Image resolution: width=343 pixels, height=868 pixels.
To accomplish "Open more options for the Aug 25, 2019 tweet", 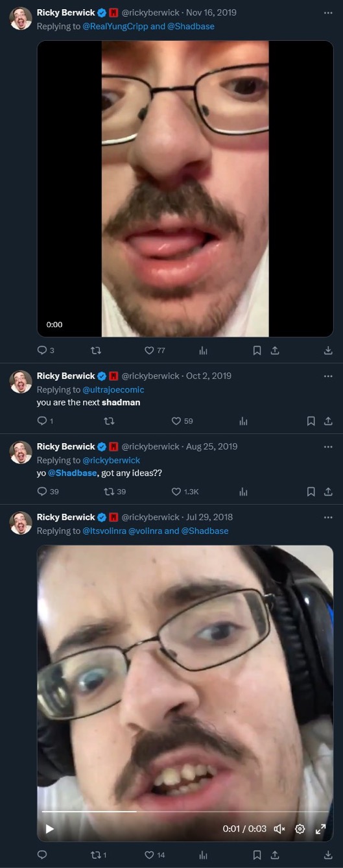I will (x=328, y=446).
